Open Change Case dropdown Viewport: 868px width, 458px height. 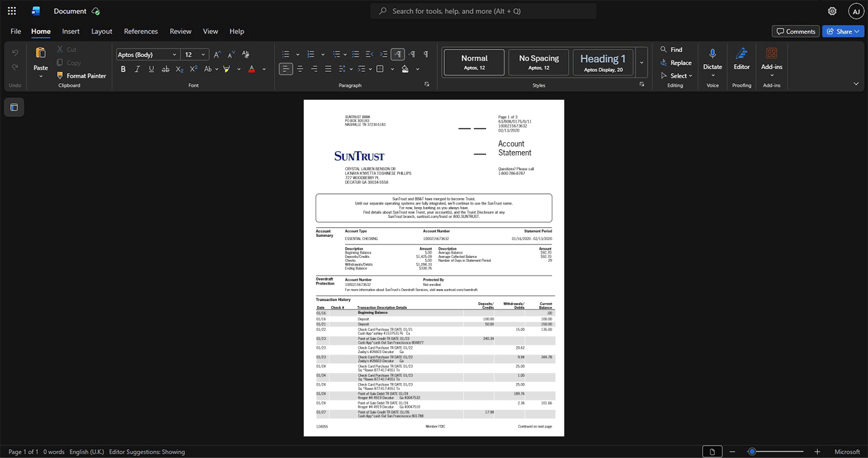[211, 69]
